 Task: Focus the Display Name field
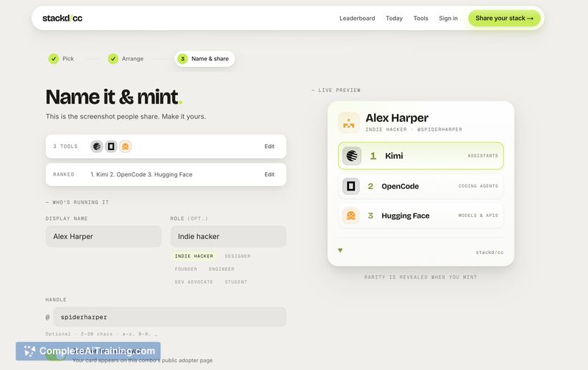104,236
